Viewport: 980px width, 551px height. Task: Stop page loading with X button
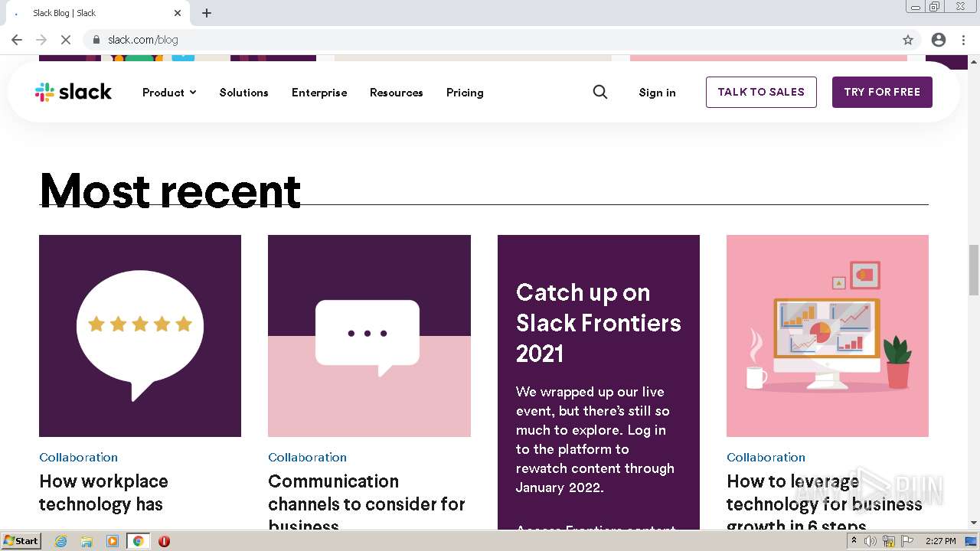pyautogui.click(x=66, y=40)
